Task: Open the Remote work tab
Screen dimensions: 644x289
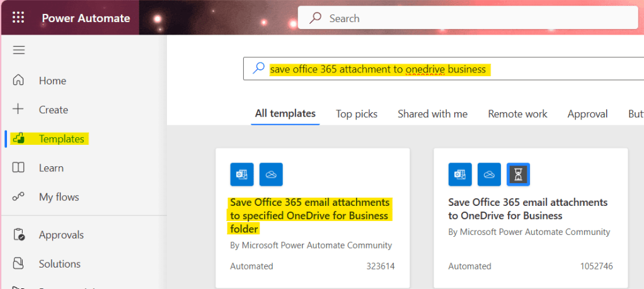Action: click(517, 114)
